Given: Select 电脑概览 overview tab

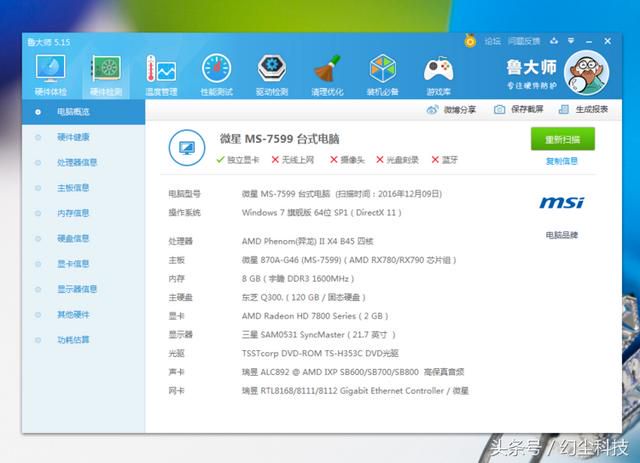Looking at the screenshot, I should click(x=84, y=112).
